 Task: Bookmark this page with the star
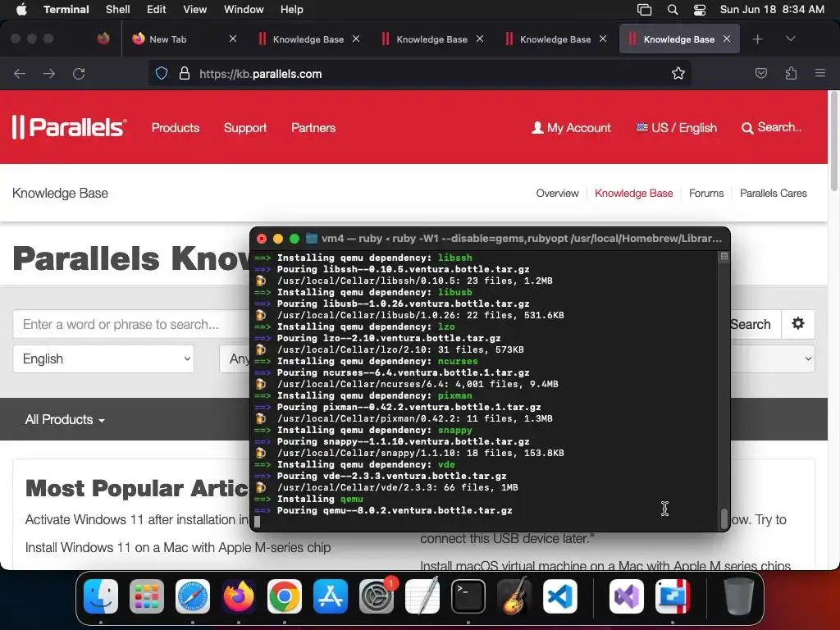point(678,73)
